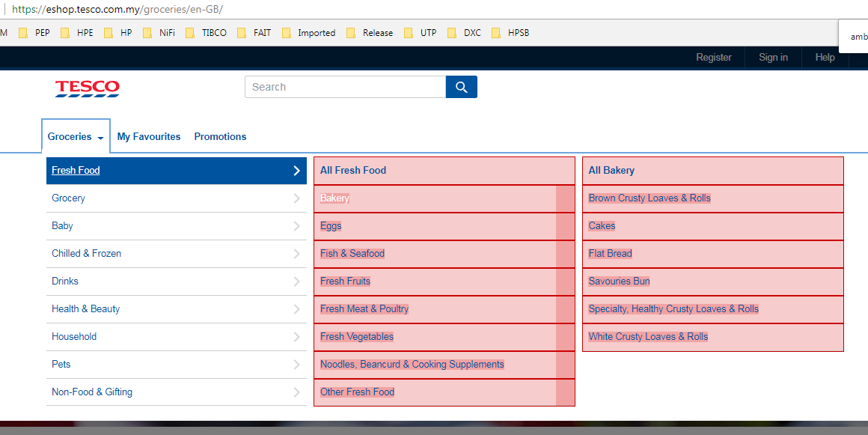Type in the Search input field

pyautogui.click(x=344, y=87)
